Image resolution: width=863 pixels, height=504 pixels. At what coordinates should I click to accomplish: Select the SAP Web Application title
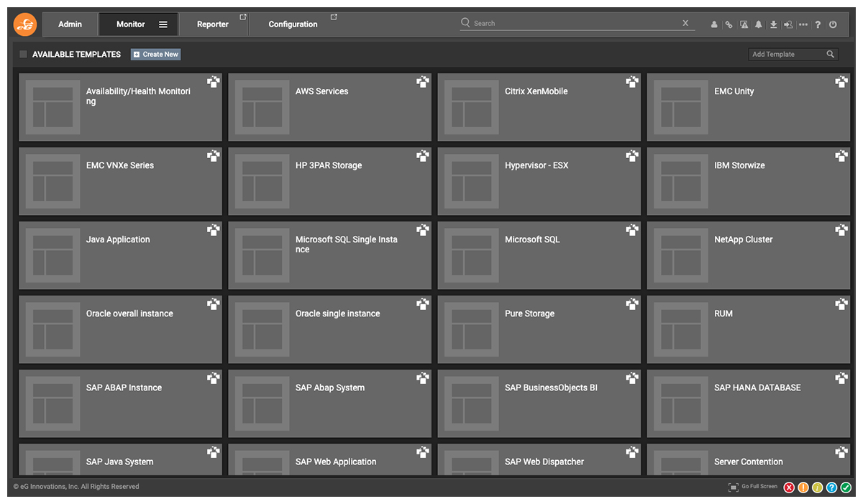click(336, 462)
